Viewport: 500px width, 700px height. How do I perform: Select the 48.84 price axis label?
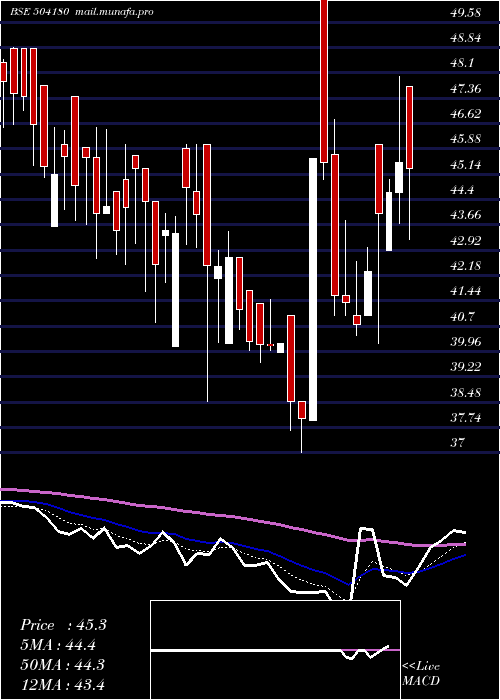tap(465, 38)
